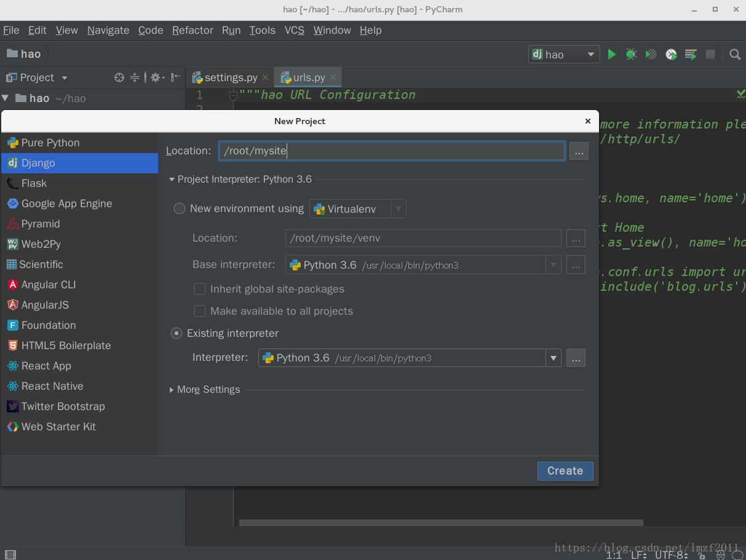Close the settings.py tab
The image size is (746, 560).
tap(265, 77)
